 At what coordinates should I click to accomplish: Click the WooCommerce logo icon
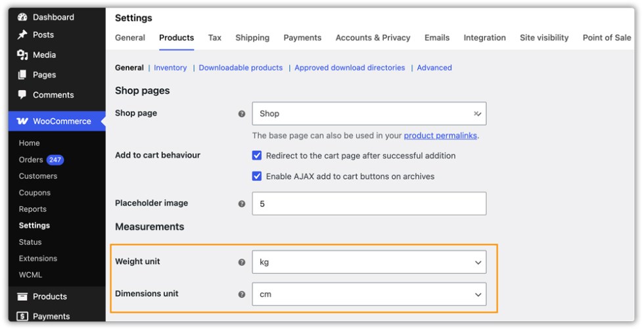coord(22,121)
